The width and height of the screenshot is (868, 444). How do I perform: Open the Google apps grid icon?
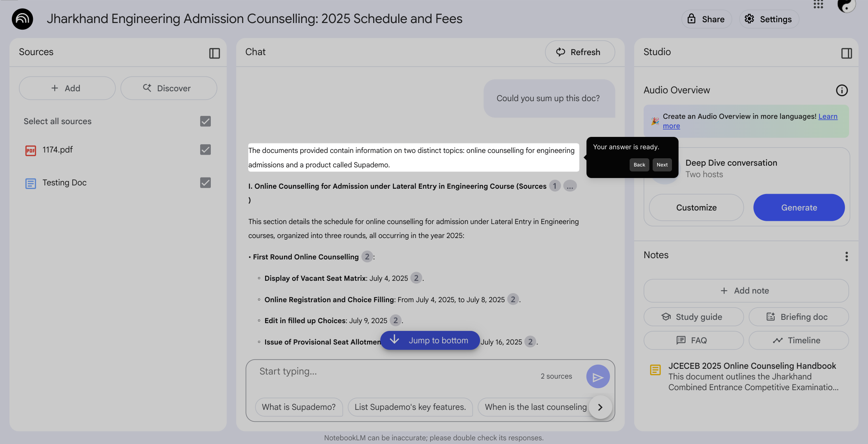tap(818, 4)
